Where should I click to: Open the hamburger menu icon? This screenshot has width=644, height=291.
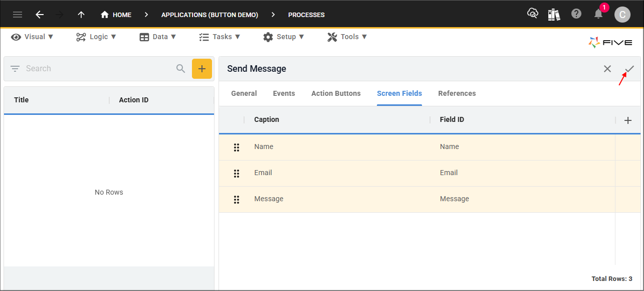tap(18, 15)
